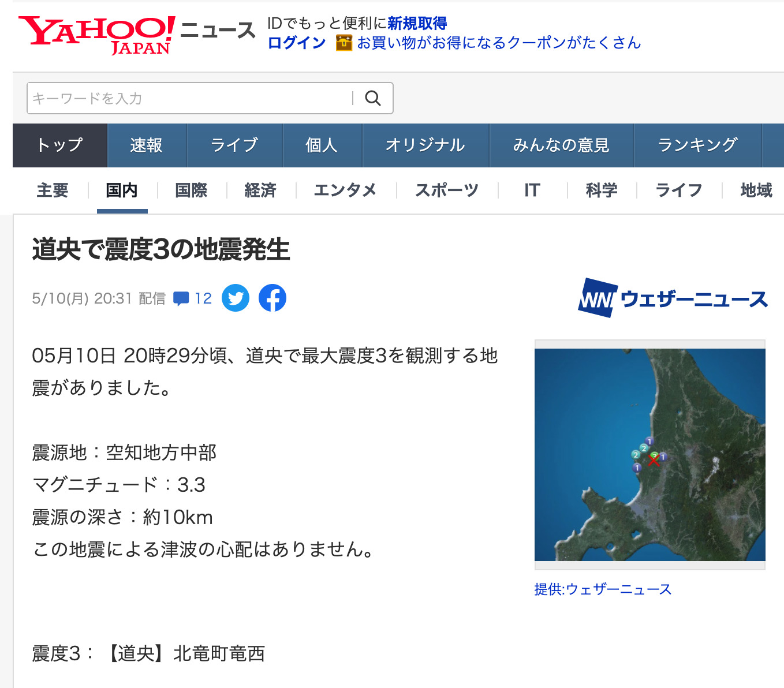Share the article via the Twitter icon
This screenshot has height=688, width=784.
pyautogui.click(x=235, y=298)
